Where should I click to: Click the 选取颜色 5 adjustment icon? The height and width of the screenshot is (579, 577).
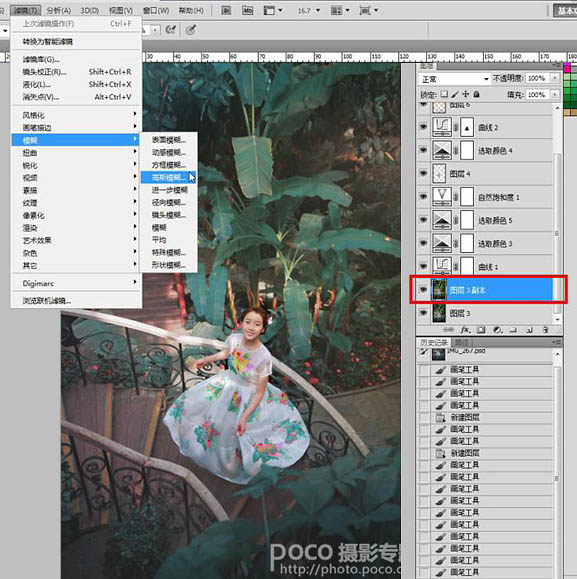click(442, 220)
